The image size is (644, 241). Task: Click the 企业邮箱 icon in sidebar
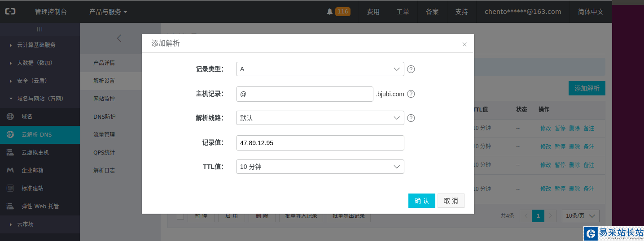coord(10,170)
